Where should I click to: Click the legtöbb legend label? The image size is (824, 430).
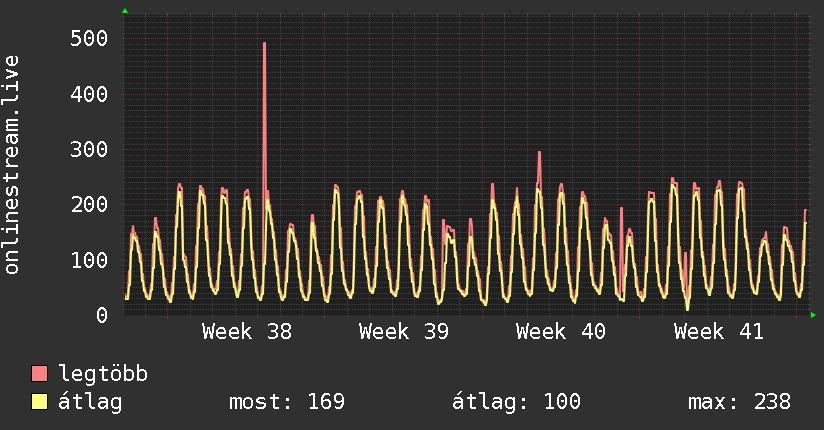click(x=103, y=374)
